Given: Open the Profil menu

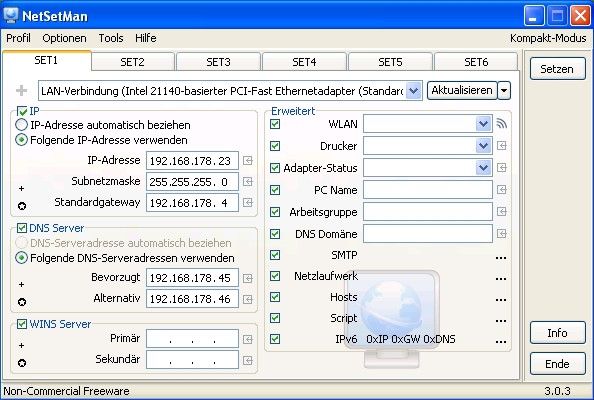Looking at the screenshot, I should click(x=18, y=38).
